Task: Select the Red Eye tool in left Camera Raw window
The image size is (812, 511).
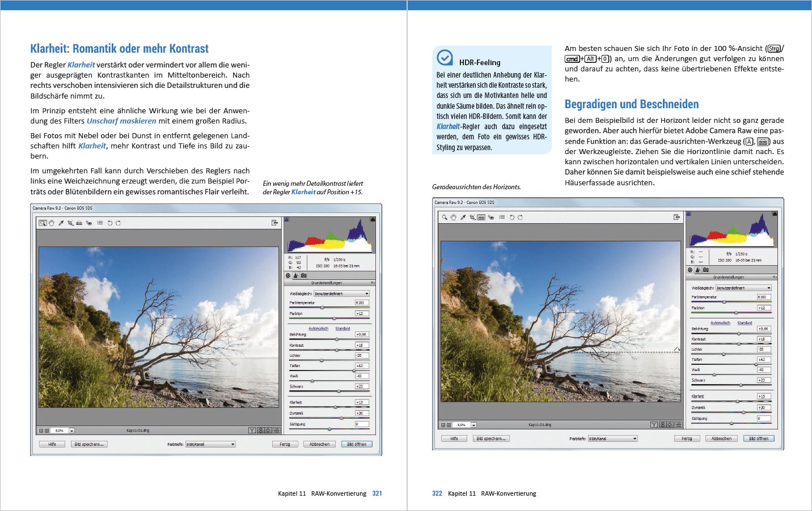Action: pyautogui.click(x=88, y=223)
